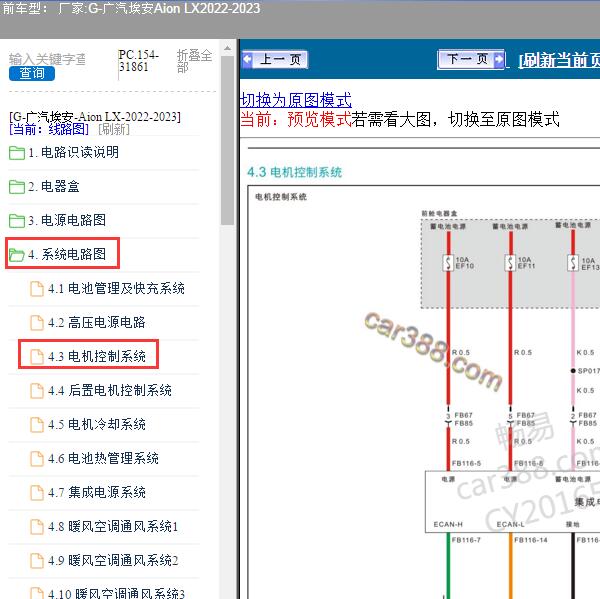This screenshot has width=600, height=599.
Task: Open 4.2 高压电源电路 page
Action: tap(97, 322)
